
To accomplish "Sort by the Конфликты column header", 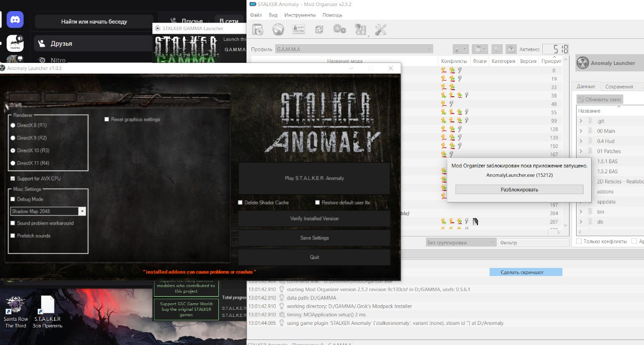I will 454,61.
